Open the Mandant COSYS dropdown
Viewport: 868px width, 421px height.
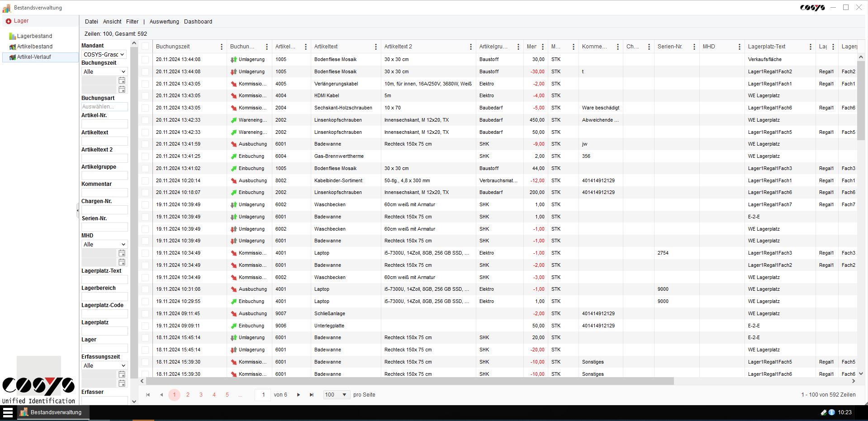[104, 54]
